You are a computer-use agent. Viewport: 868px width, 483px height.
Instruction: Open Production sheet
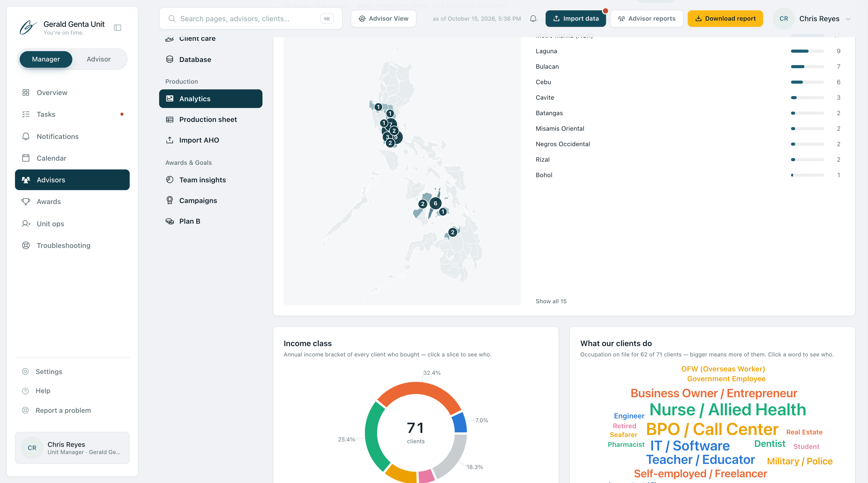(211, 120)
